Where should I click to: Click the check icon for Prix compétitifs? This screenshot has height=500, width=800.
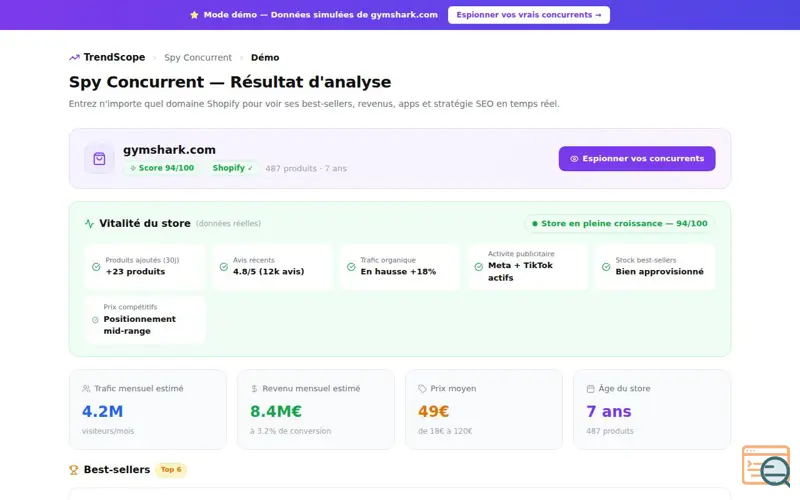[x=95, y=320]
